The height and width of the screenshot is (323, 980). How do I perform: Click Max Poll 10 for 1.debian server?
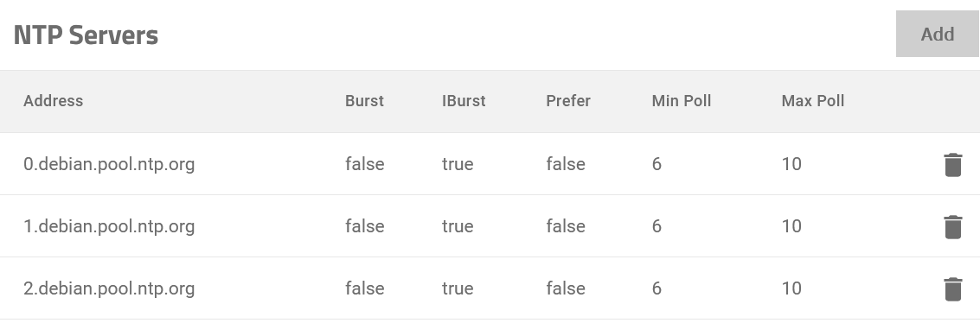pos(791,226)
